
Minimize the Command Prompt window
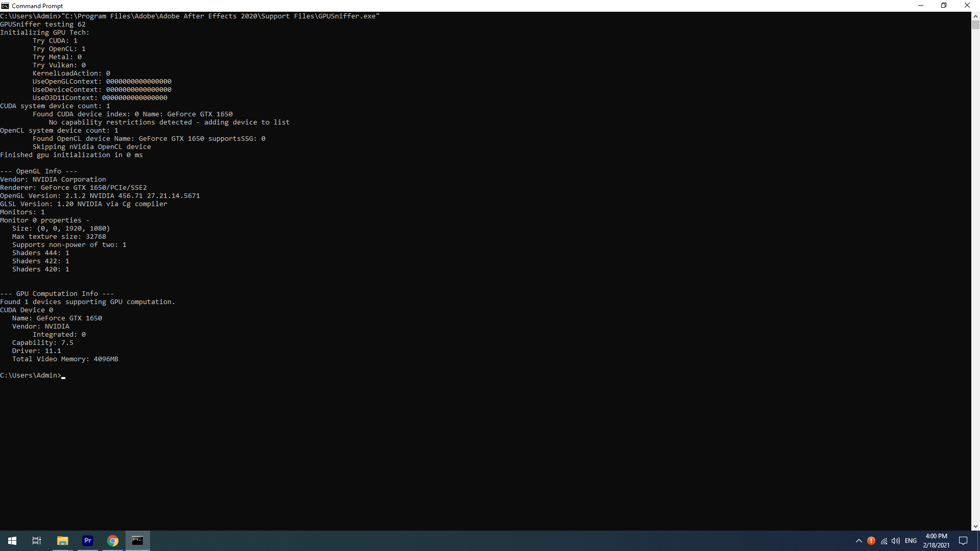921,6
